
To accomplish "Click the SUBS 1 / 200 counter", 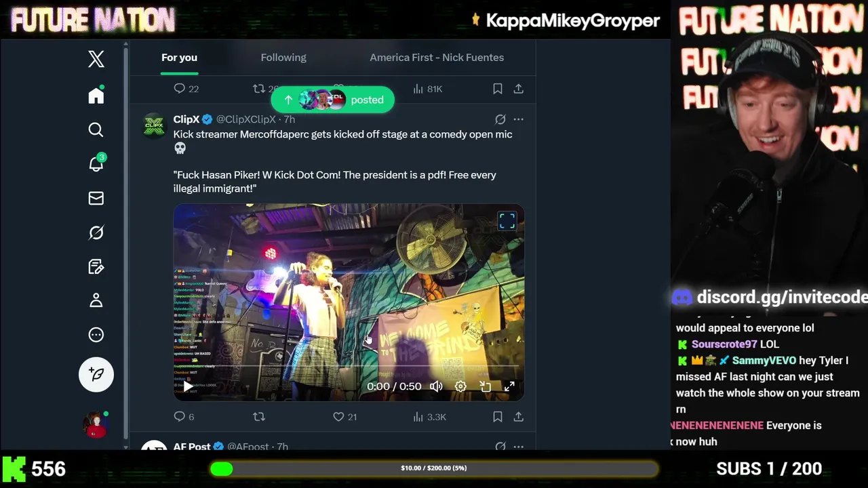I will (769, 468).
